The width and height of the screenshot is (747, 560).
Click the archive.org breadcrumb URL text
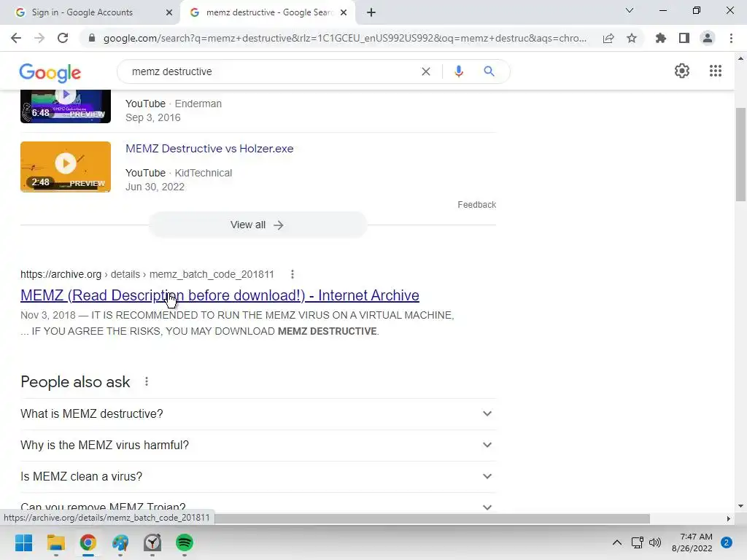147,274
